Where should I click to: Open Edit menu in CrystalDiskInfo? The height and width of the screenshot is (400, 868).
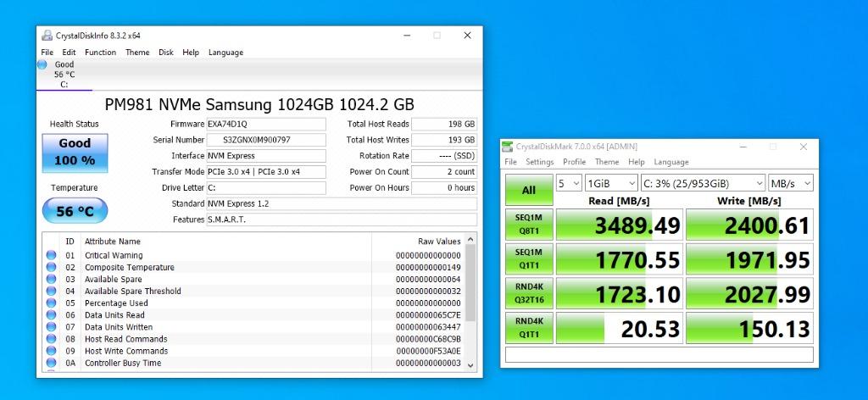[x=69, y=52]
